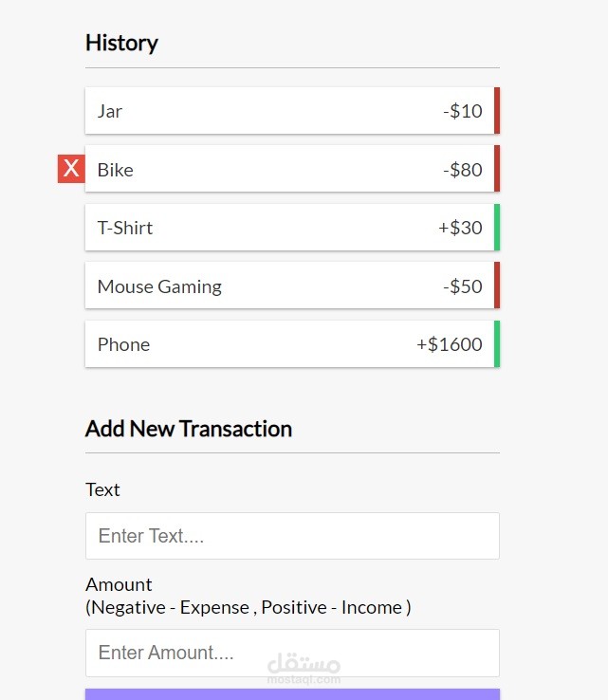The width and height of the screenshot is (608, 700).
Task: Focus the Enter Text input field
Action: [292, 536]
